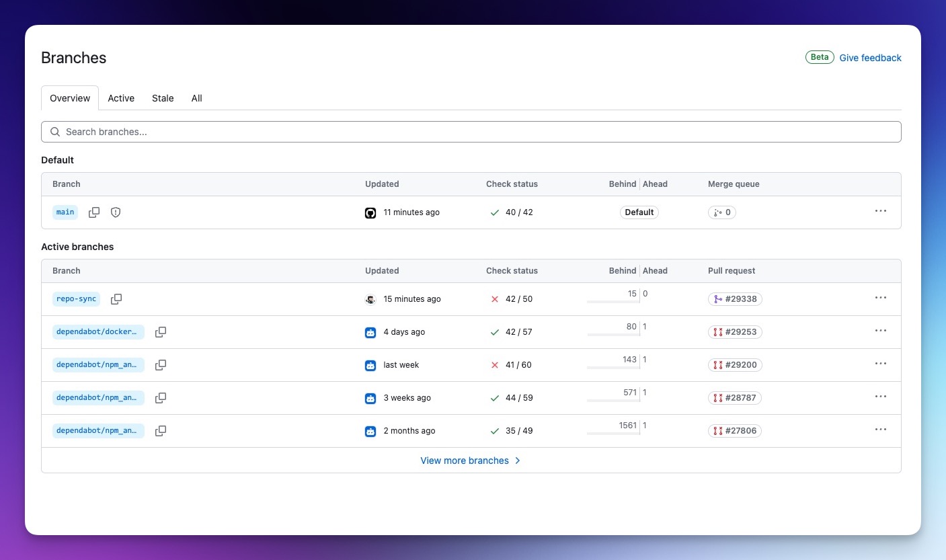Click the 1561 commits behind value
This screenshot has height=560, width=946.
tap(628, 426)
